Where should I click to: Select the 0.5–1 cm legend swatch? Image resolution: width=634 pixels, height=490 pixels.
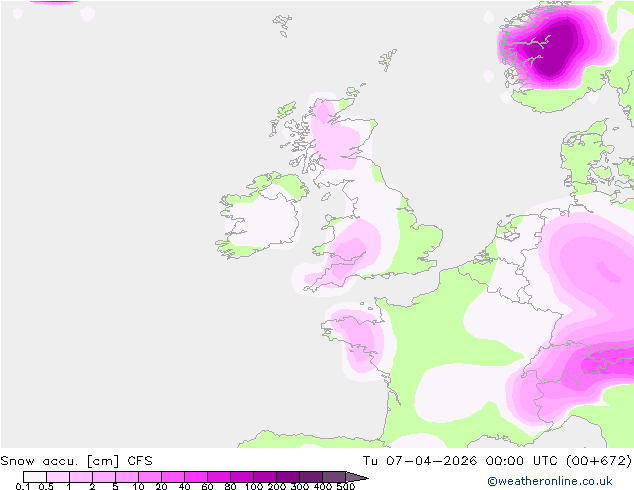pyautogui.click(x=58, y=477)
